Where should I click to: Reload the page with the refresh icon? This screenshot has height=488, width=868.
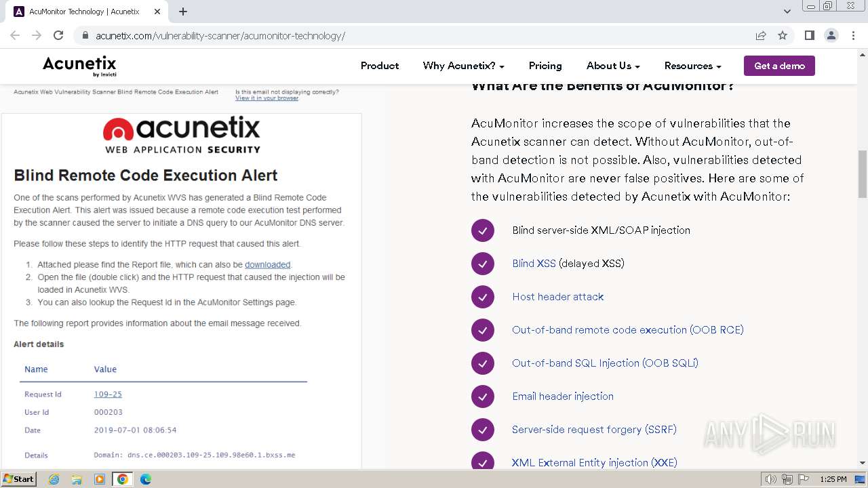click(58, 35)
